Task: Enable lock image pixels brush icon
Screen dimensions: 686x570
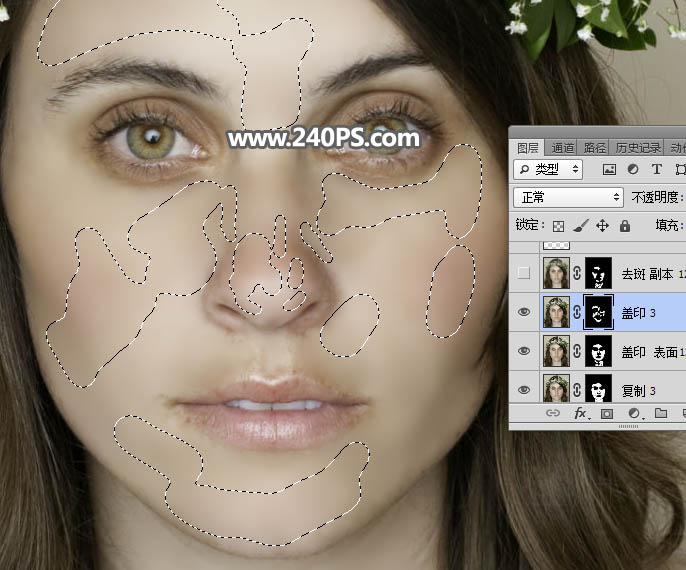Action: 582,226
